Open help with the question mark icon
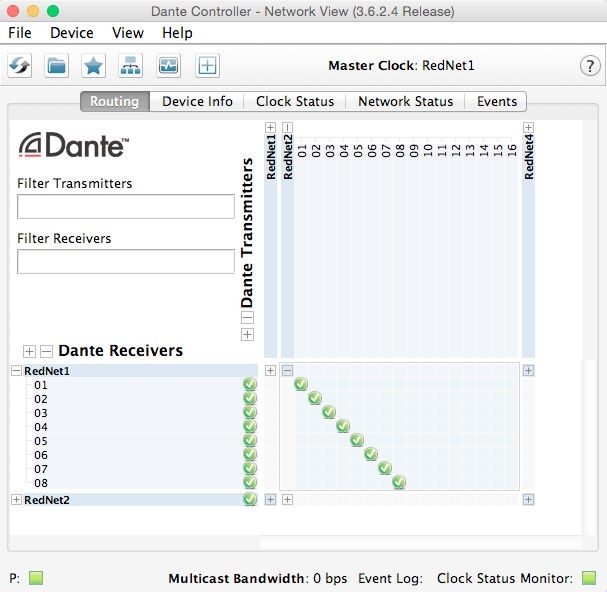 click(x=589, y=66)
